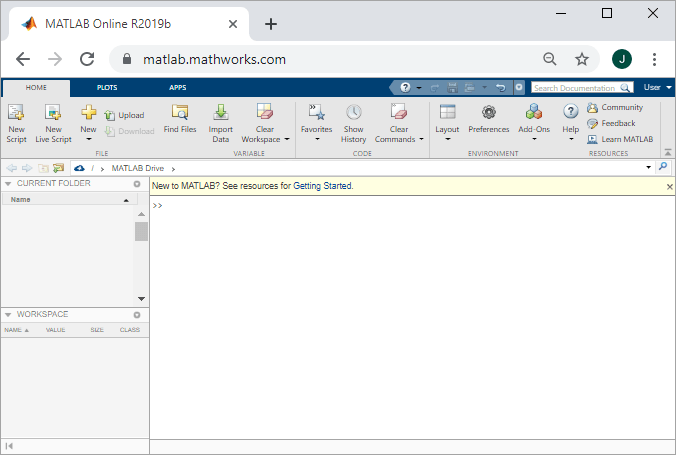Create a New Script
The height and width of the screenshot is (455, 676).
coord(16,123)
